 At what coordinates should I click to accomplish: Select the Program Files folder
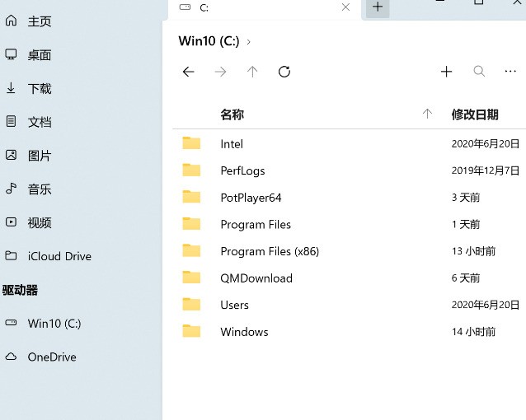click(x=256, y=225)
